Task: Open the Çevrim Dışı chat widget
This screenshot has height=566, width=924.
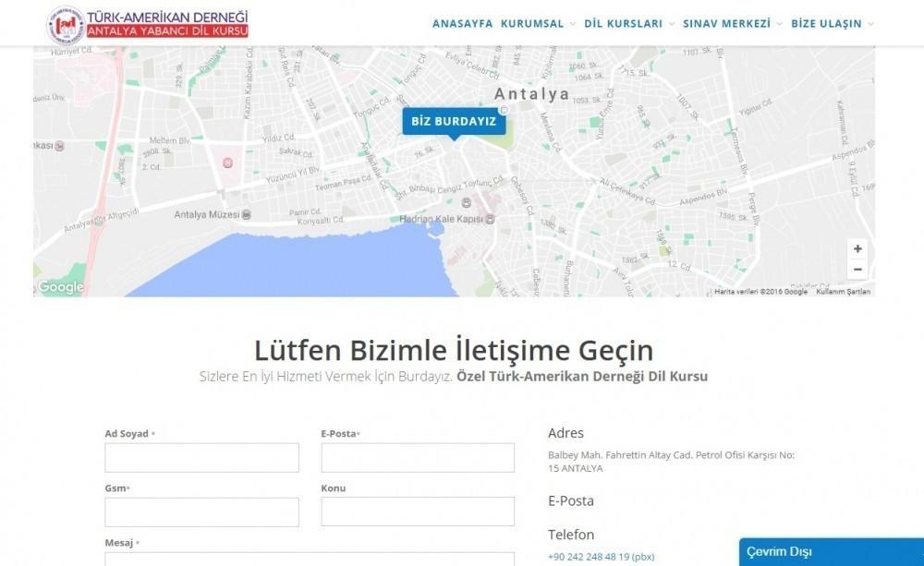Action: (x=832, y=552)
